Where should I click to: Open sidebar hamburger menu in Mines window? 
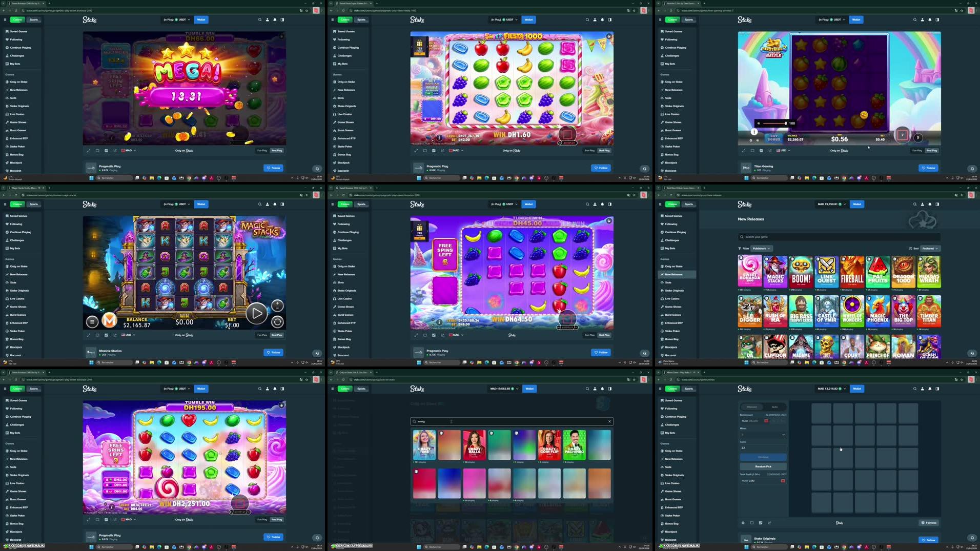660,389
